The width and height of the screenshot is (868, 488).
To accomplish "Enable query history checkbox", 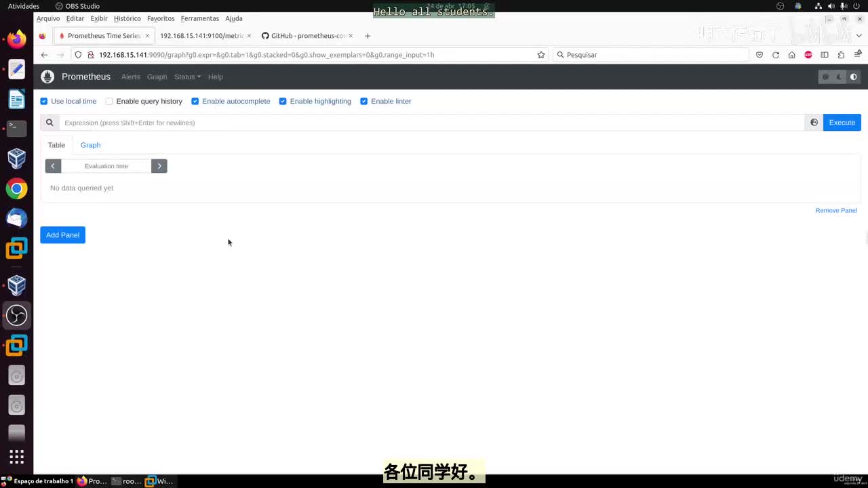I will (x=108, y=101).
